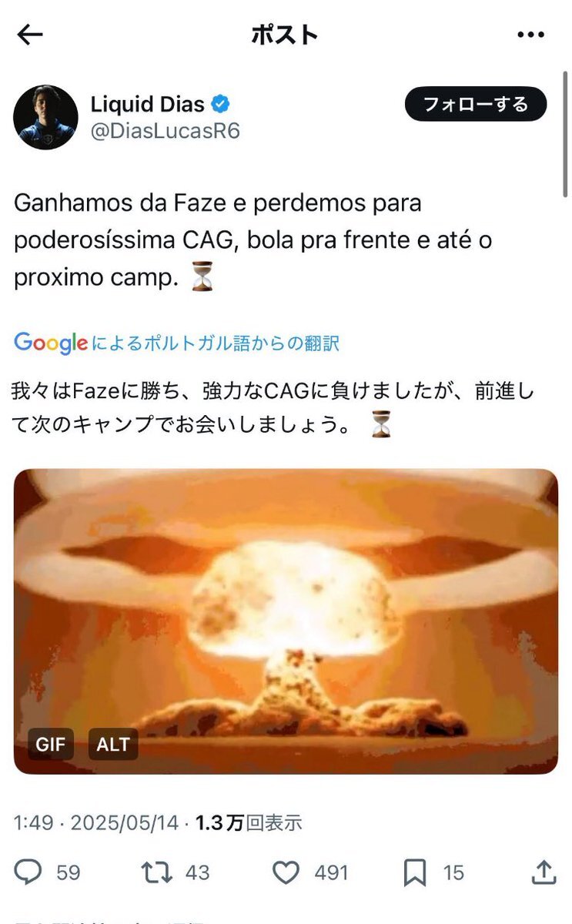Repost using the retweet icon
Image resolution: width=572 pixels, height=924 pixels.
click(158, 872)
